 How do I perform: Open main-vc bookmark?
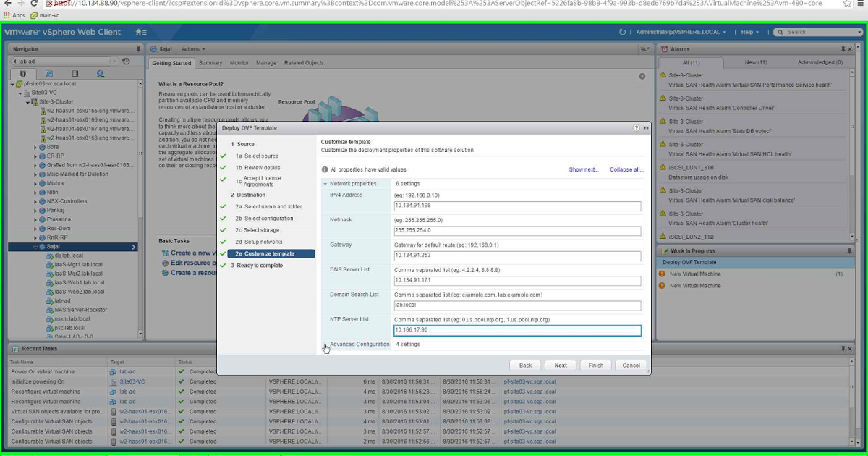46,14
